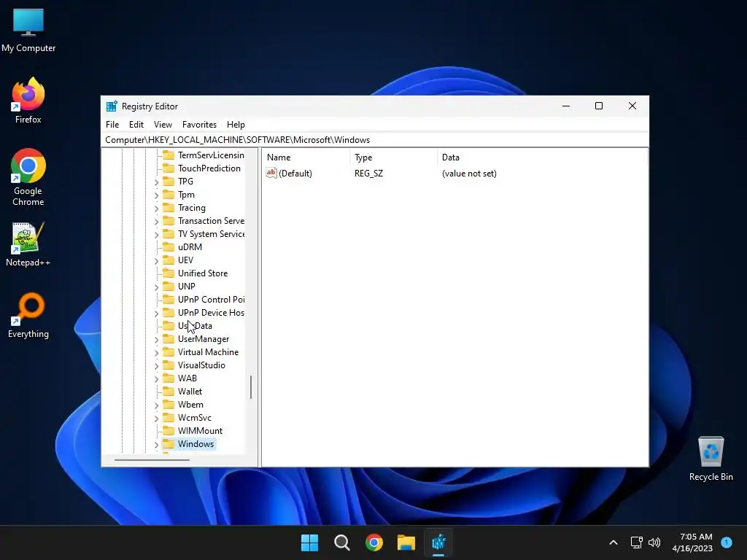Open the Windows Start menu

click(x=309, y=542)
